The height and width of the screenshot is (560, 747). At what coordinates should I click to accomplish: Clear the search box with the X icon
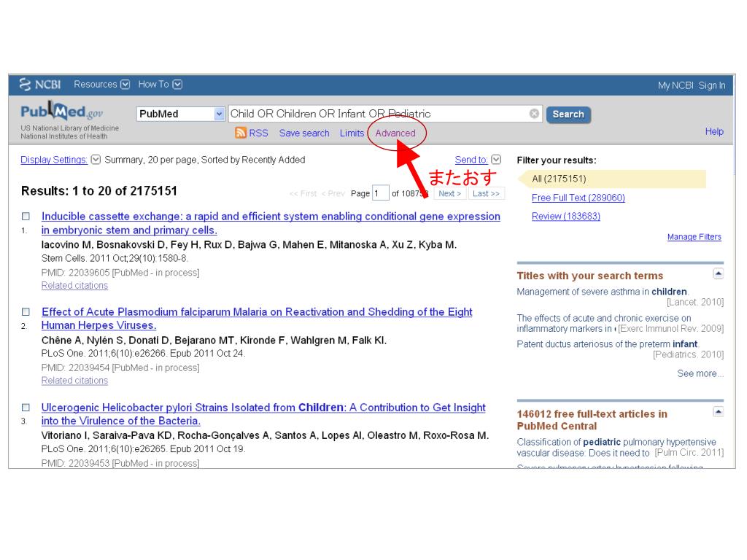coord(534,113)
